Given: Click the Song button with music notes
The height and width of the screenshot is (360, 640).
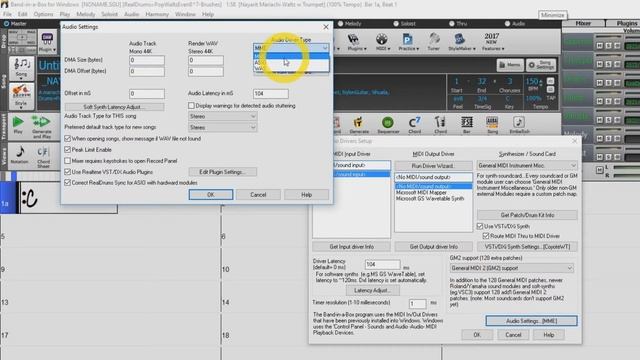Looking at the screenshot, I should (x=21, y=68).
